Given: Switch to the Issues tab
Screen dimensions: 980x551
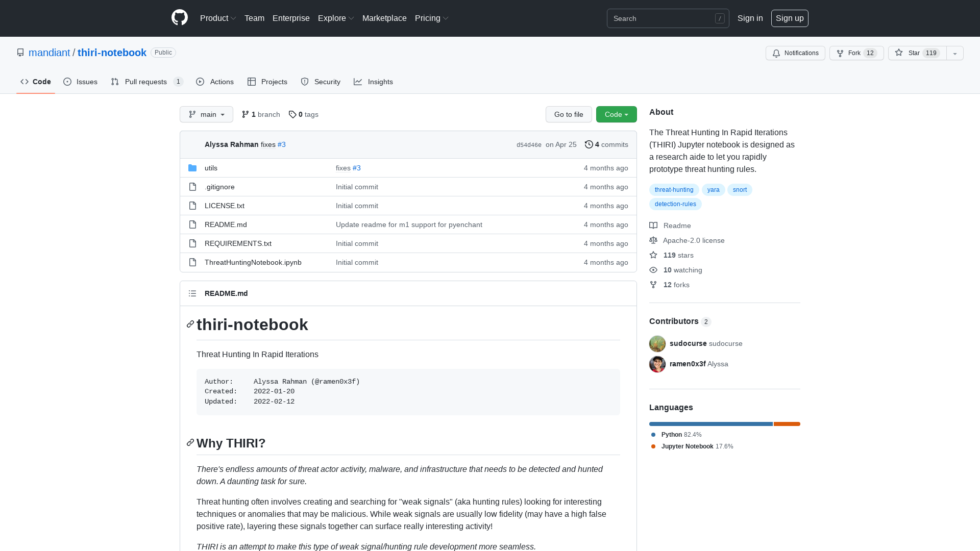Looking at the screenshot, I should 81,82.
